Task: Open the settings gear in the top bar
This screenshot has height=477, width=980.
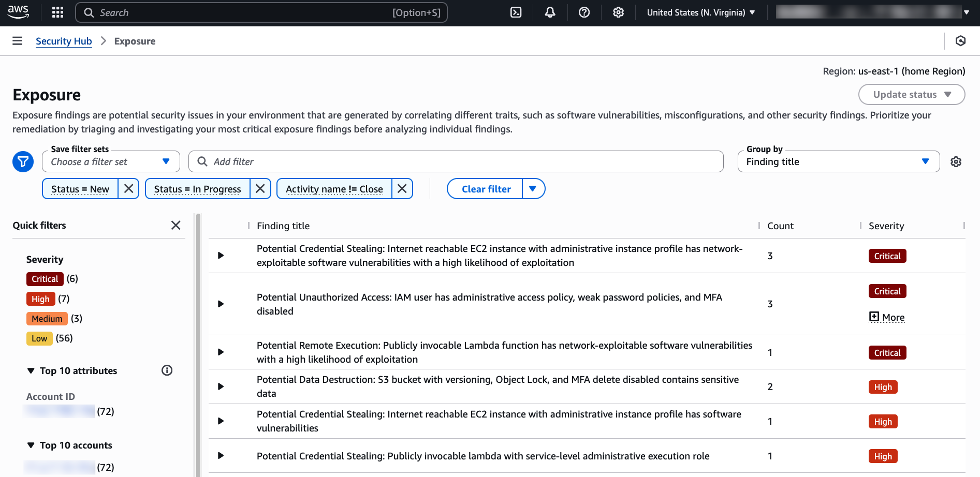Action: click(x=618, y=12)
